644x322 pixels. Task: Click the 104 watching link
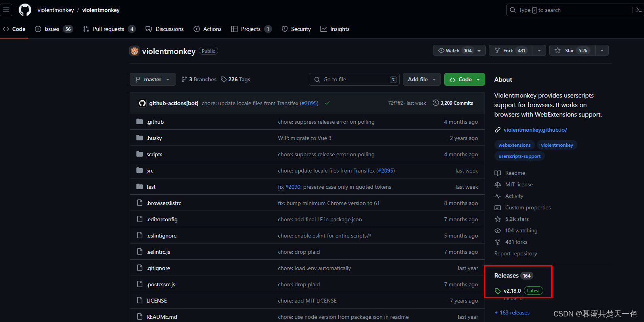point(516,230)
